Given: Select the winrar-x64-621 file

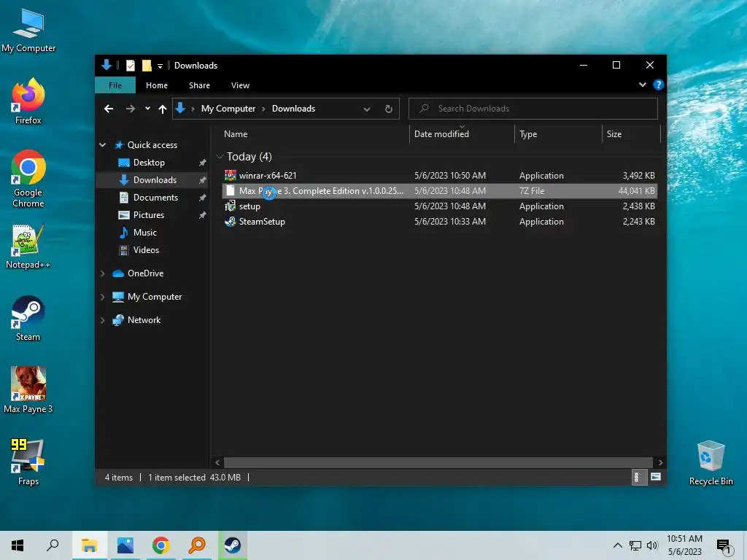Looking at the screenshot, I should [x=439, y=176].
